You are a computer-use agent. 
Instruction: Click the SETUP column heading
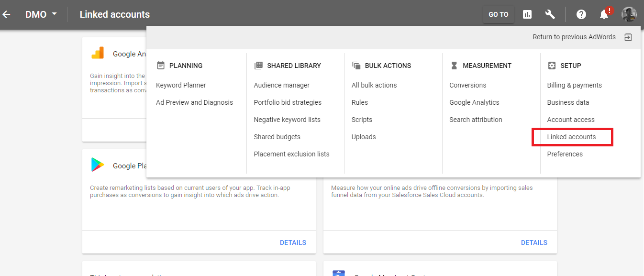click(571, 66)
